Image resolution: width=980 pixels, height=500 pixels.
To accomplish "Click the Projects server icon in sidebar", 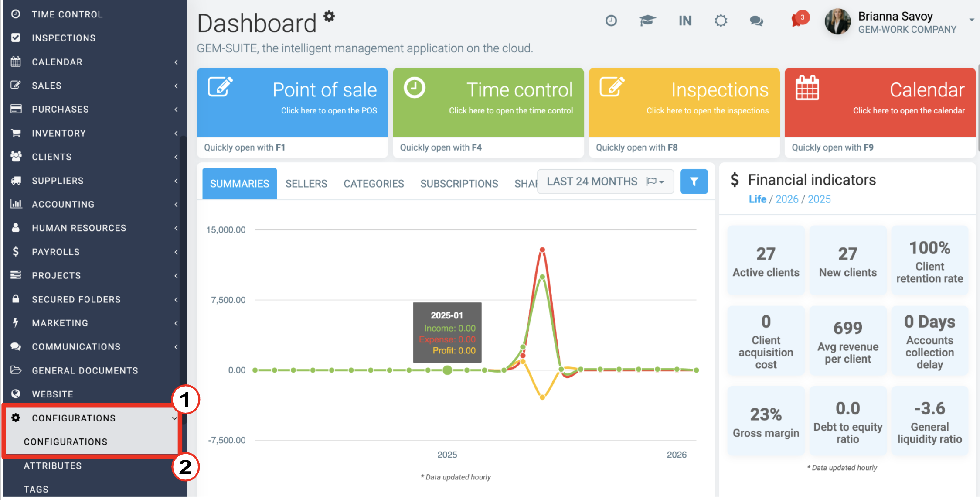I will (x=16, y=275).
